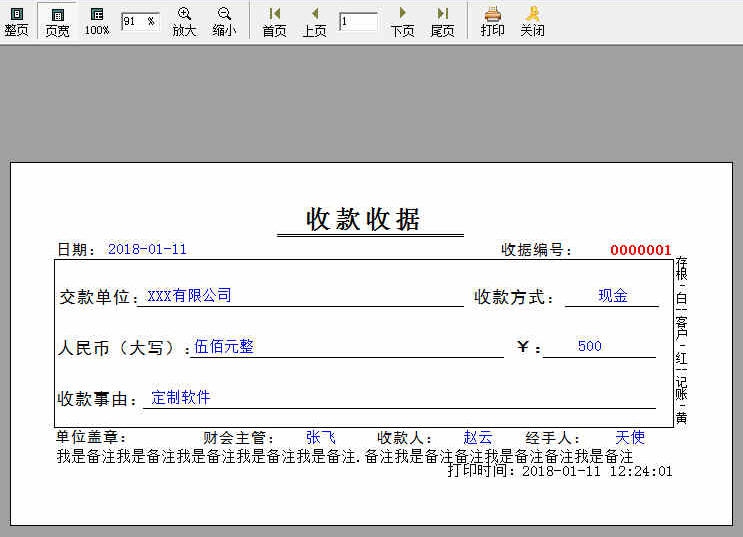The height and width of the screenshot is (537, 743).
Task: Click the 人民币（大写） label
Action: [123, 348]
